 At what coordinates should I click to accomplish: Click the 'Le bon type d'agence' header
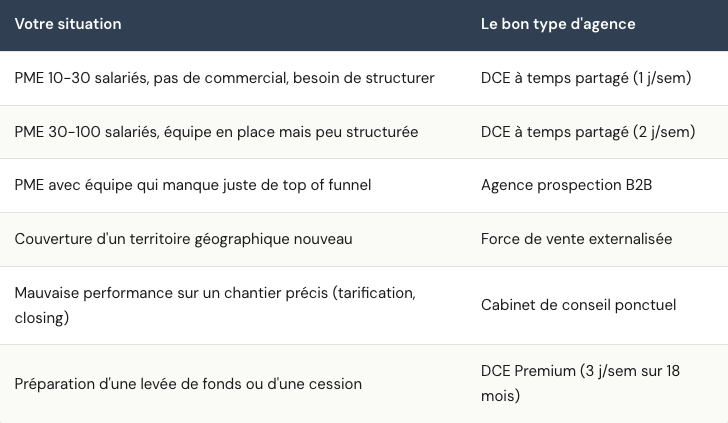pos(558,24)
